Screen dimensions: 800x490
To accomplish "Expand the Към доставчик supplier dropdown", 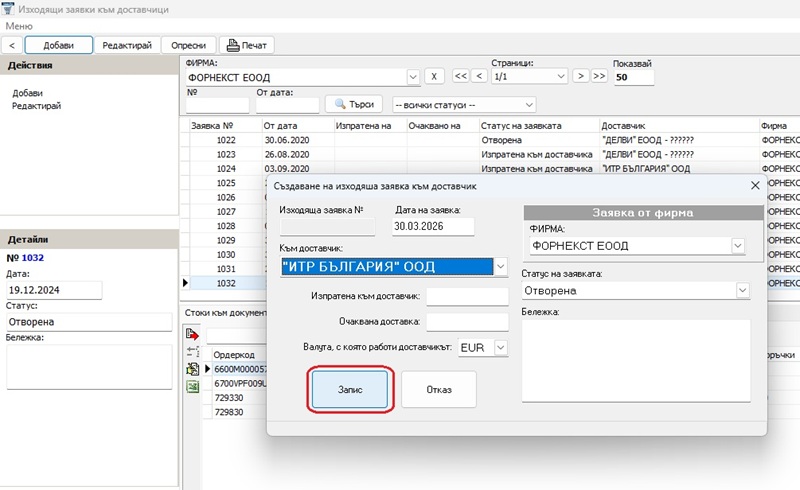I will point(501,267).
